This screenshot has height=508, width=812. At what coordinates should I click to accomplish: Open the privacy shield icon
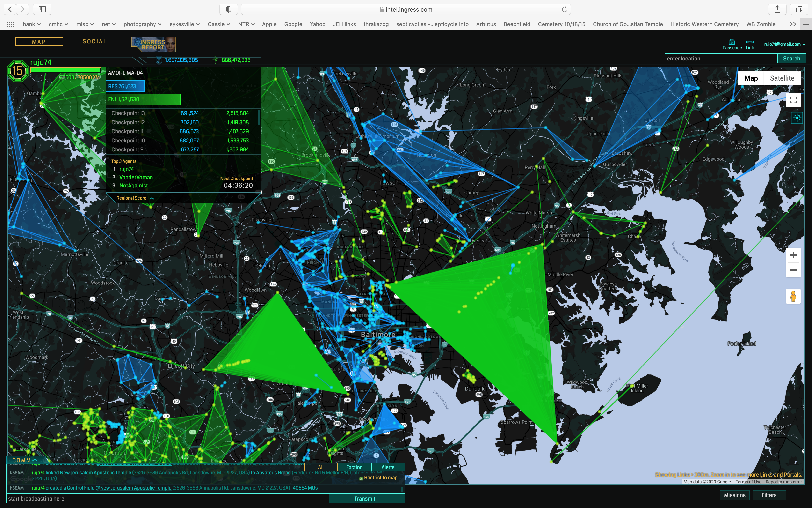click(x=229, y=9)
